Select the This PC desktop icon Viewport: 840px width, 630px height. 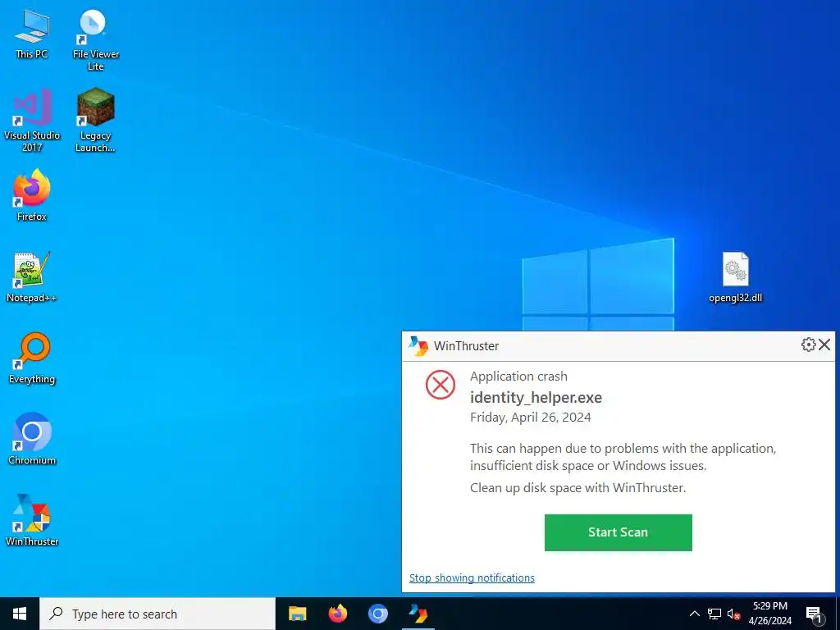(x=32, y=34)
